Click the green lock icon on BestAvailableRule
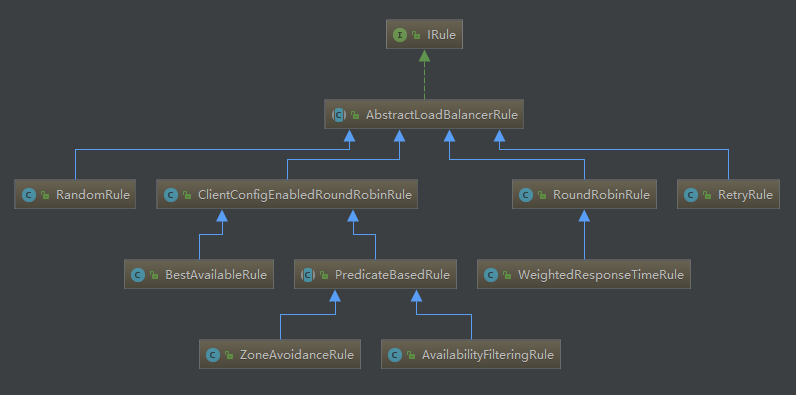The height and width of the screenshot is (395, 796). pos(154,275)
